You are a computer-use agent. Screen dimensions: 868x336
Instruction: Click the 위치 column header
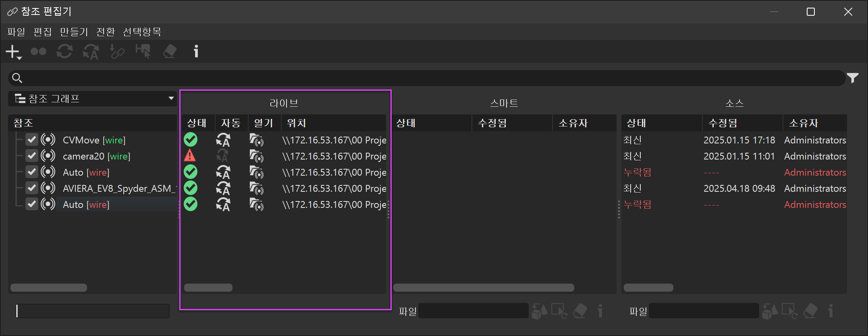[334, 123]
